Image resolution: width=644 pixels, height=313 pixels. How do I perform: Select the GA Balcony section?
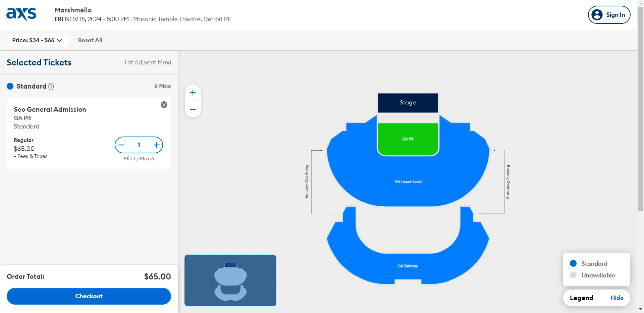408,266
